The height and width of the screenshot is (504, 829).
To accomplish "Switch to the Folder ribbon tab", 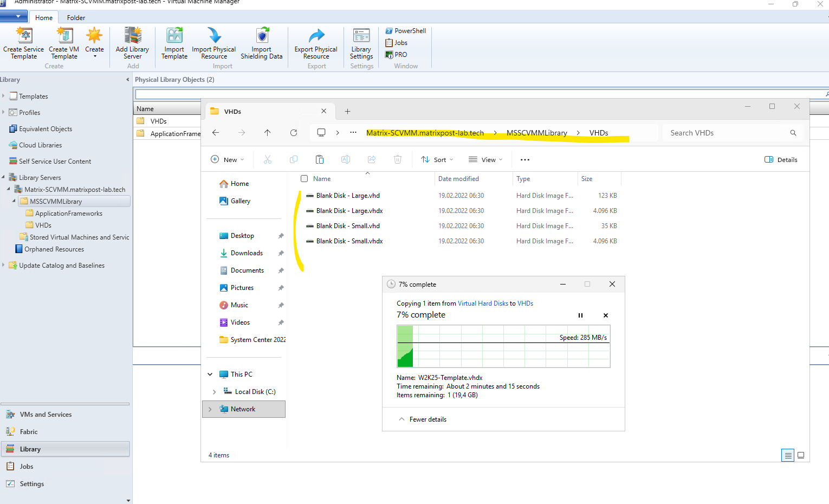I will coord(76,18).
